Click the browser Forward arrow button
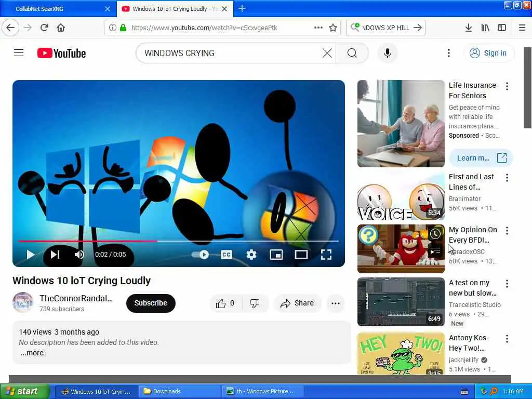 coord(28,28)
